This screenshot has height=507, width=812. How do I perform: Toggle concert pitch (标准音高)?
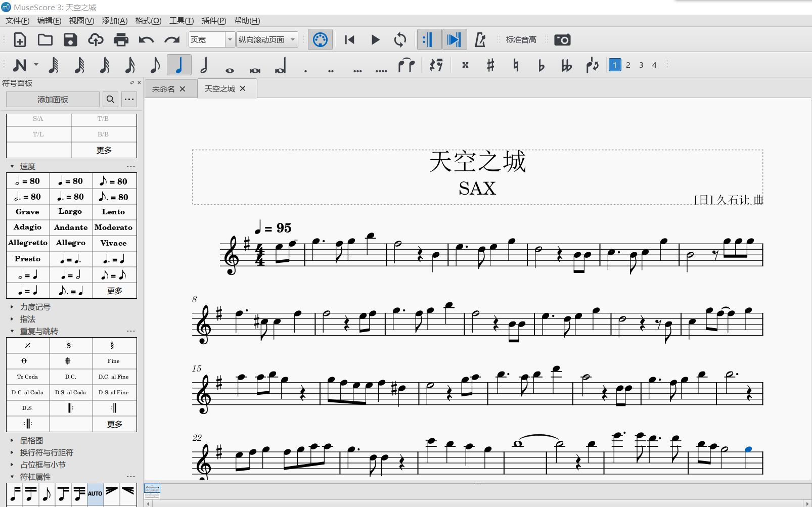pyautogui.click(x=521, y=39)
